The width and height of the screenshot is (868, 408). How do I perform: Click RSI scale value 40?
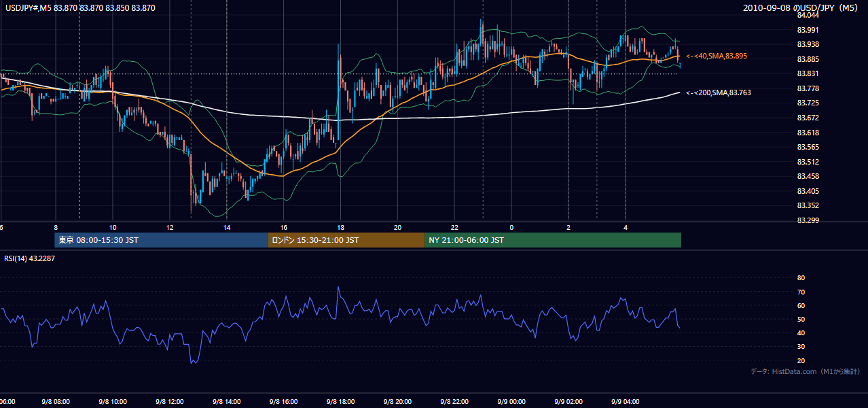click(801, 333)
